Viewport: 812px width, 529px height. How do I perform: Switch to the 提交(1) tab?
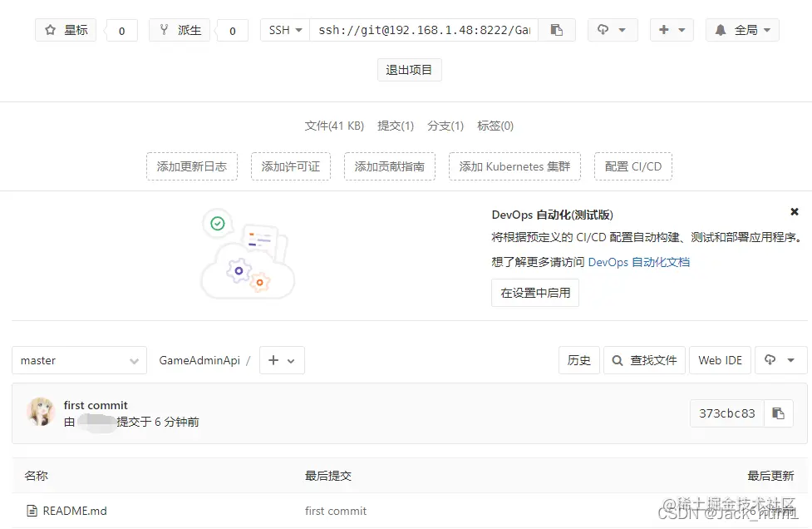(396, 126)
